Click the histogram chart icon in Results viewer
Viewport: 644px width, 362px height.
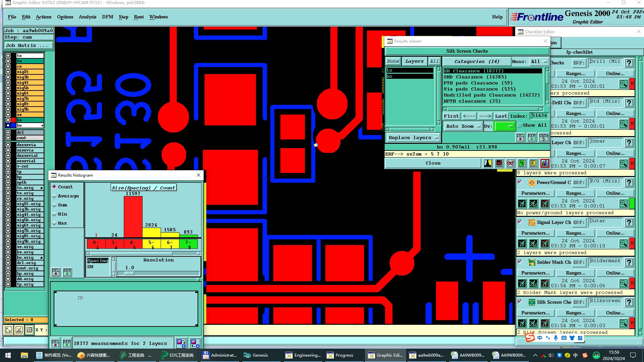click(544, 163)
